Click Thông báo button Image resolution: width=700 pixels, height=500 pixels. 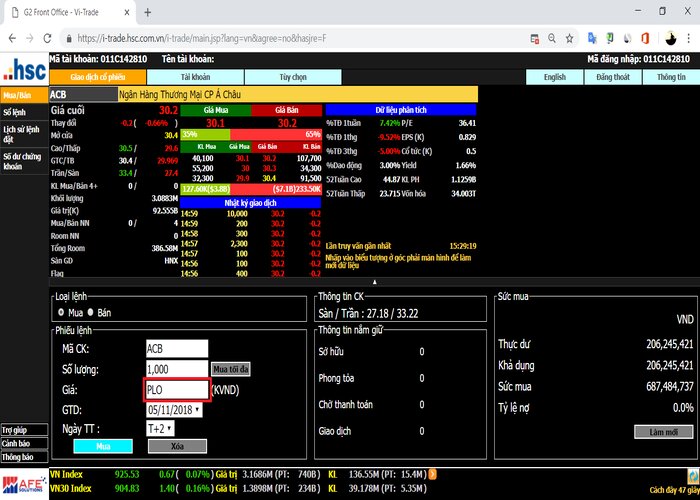coord(24,457)
